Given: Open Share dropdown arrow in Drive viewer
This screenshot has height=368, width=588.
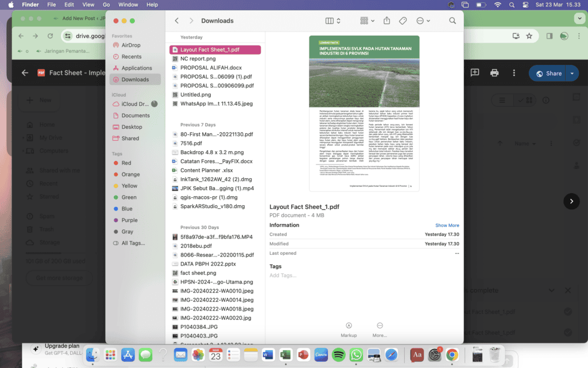Looking at the screenshot, I should (x=572, y=73).
